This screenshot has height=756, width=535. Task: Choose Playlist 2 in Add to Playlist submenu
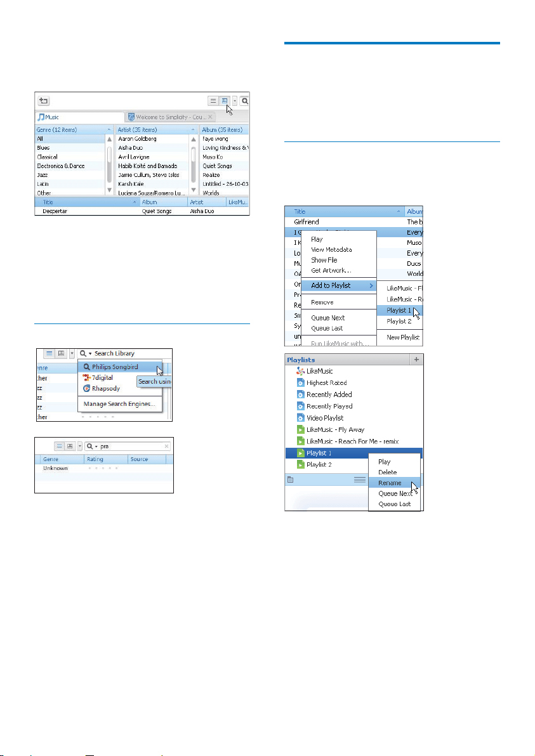[x=399, y=322]
